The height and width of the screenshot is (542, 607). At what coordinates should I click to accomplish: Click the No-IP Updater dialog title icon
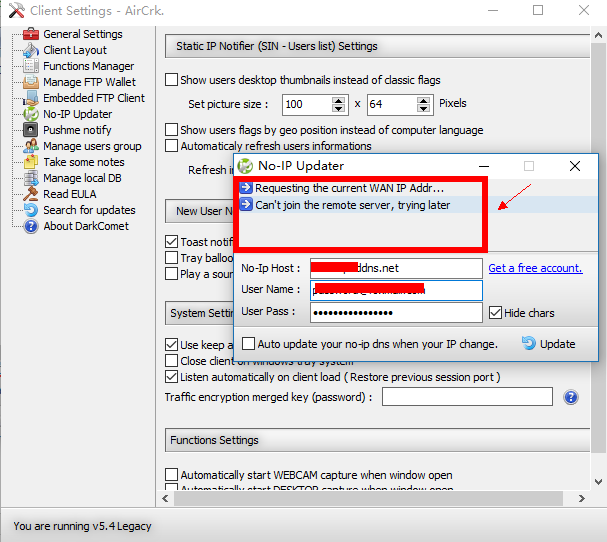click(x=245, y=166)
